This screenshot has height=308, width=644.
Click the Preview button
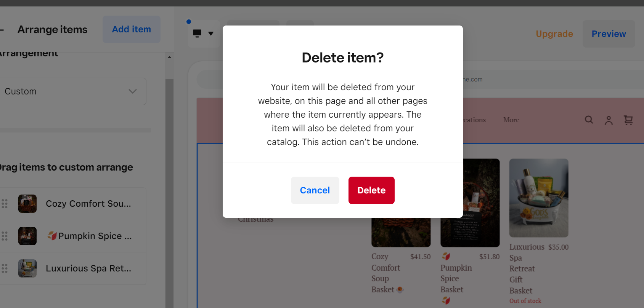[609, 34]
